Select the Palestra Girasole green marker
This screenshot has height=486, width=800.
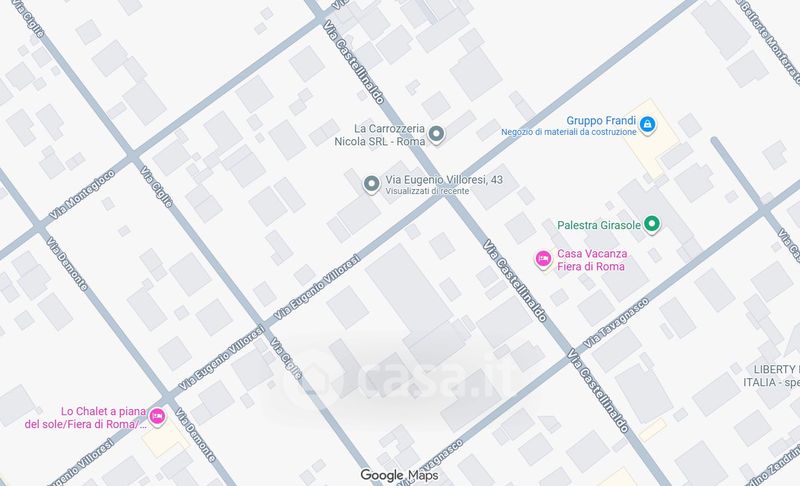tap(652, 224)
